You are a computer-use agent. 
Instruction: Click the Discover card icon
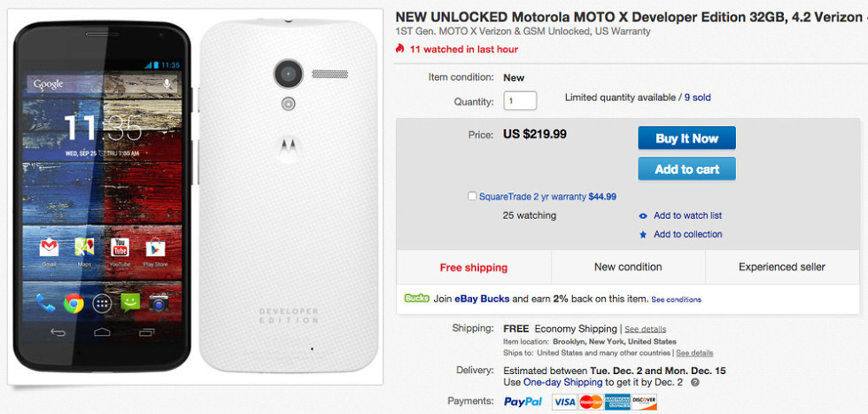pyautogui.click(x=644, y=402)
